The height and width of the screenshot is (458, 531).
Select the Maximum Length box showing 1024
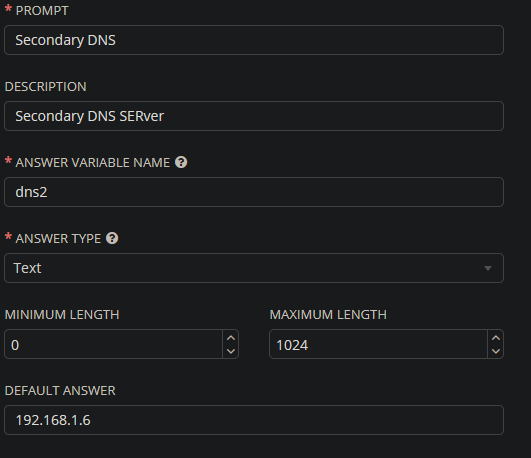coord(378,344)
